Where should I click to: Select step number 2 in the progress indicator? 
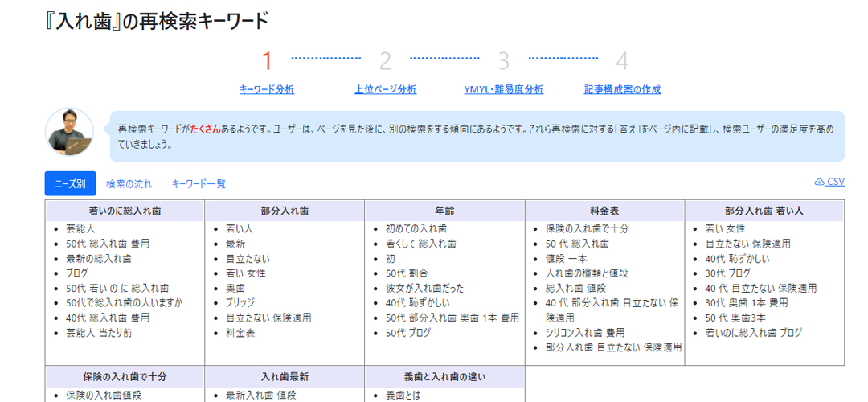[x=386, y=60]
